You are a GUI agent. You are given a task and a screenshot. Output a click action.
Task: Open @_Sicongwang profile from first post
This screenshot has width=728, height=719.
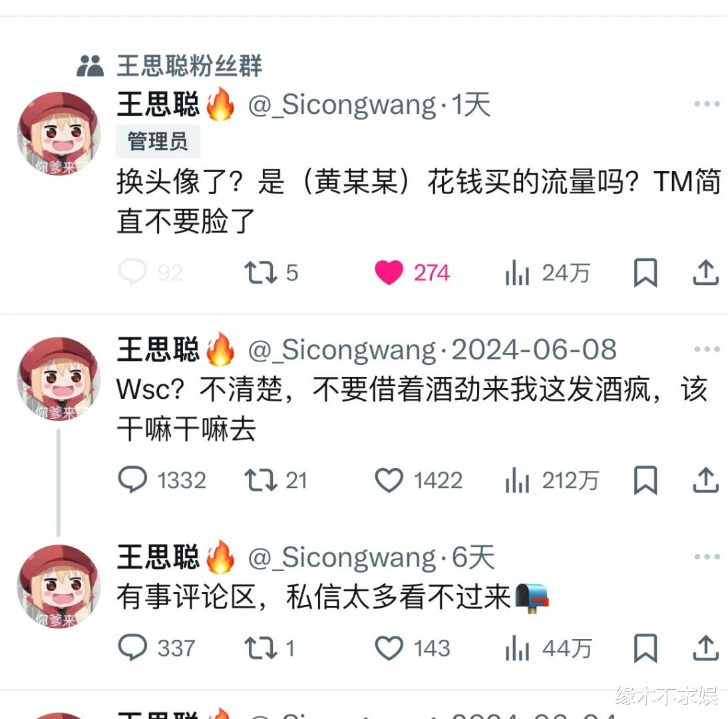(x=343, y=105)
